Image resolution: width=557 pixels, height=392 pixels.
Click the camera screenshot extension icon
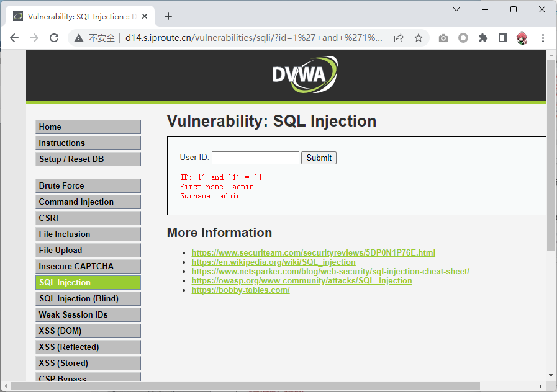coord(443,38)
